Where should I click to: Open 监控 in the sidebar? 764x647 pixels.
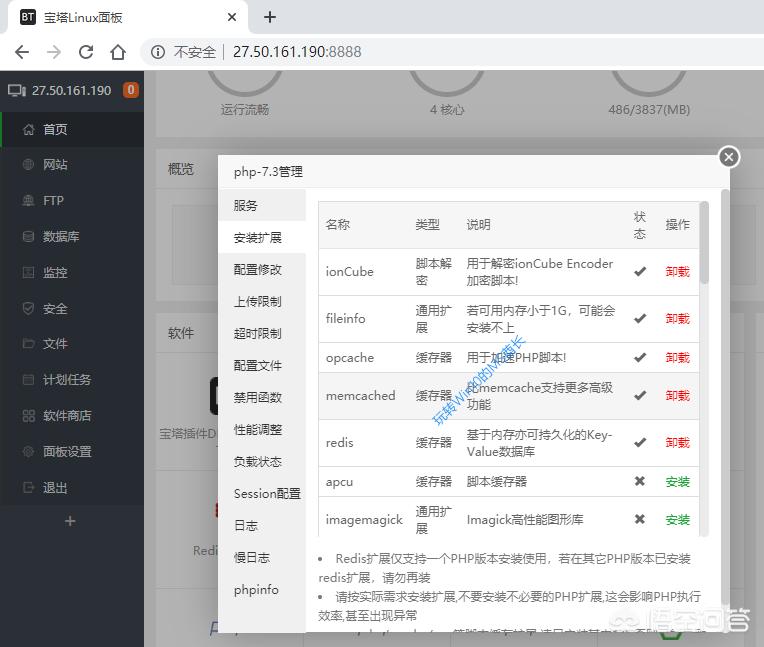coord(72,272)
